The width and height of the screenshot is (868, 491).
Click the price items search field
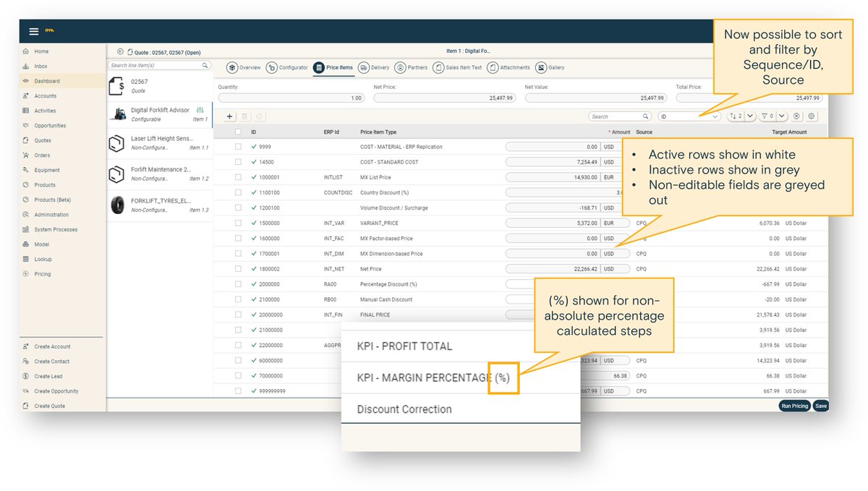[618, 116]
